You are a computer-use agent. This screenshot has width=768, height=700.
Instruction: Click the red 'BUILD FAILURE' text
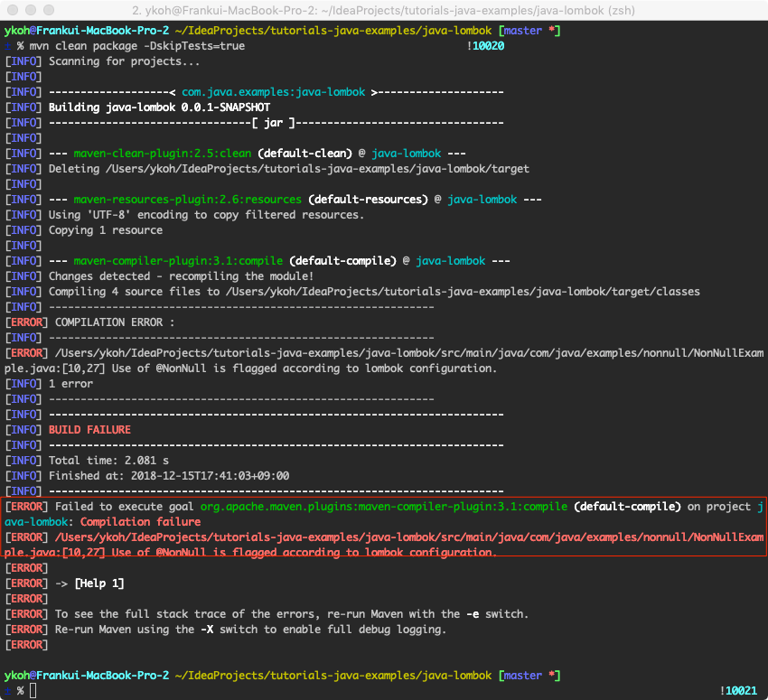point(89,430)
